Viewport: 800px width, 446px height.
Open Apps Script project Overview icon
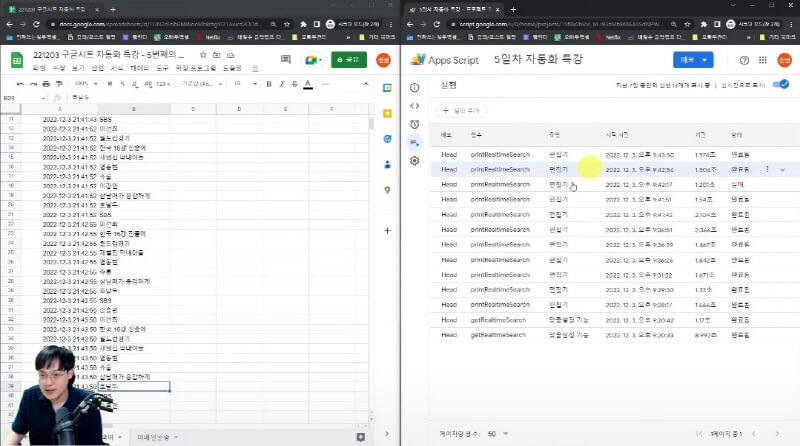coord(414,88)
